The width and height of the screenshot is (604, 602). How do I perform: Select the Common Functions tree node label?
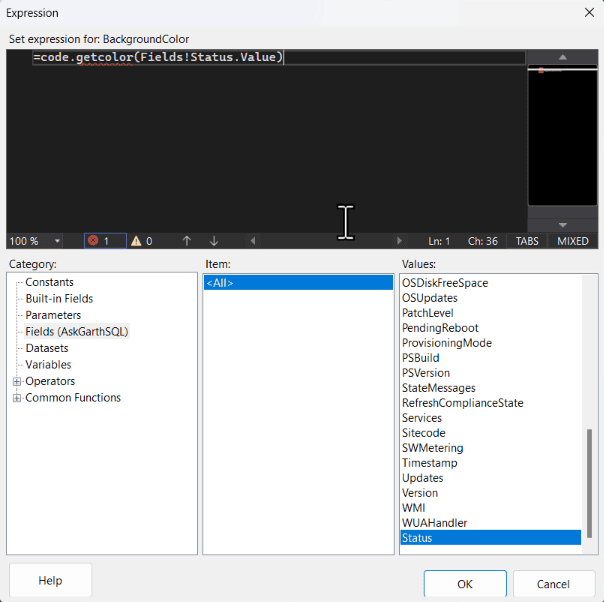[x=73, y=398]
